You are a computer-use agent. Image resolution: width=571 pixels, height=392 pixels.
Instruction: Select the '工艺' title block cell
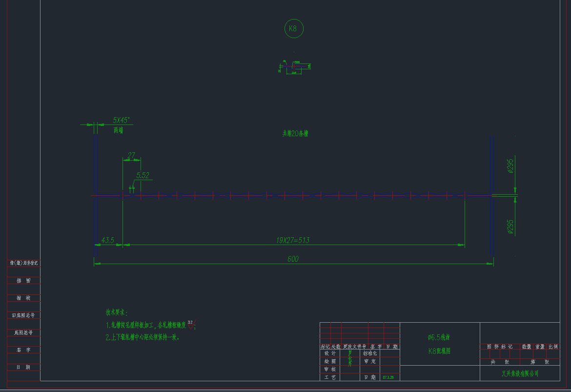point(330,377)
